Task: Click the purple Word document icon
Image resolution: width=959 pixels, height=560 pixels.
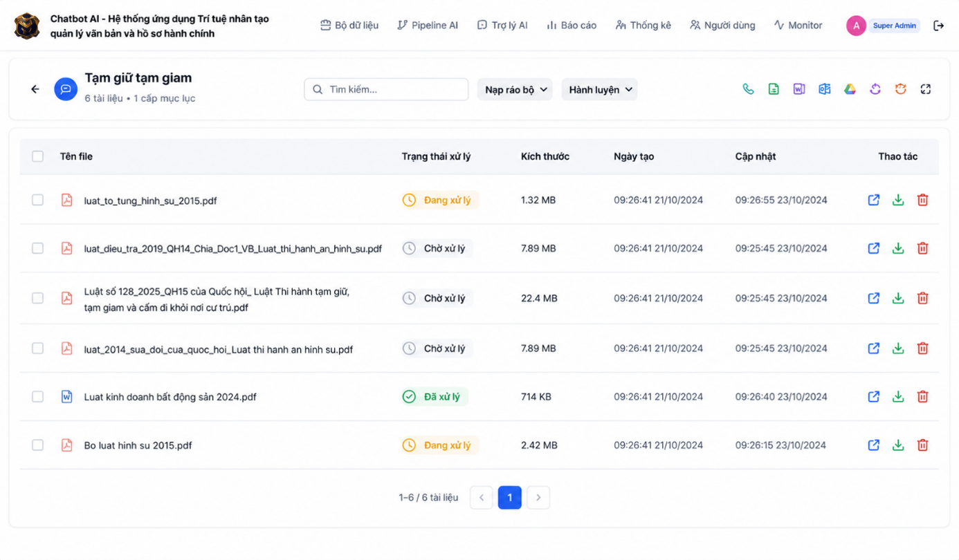Action: (799, 89)
